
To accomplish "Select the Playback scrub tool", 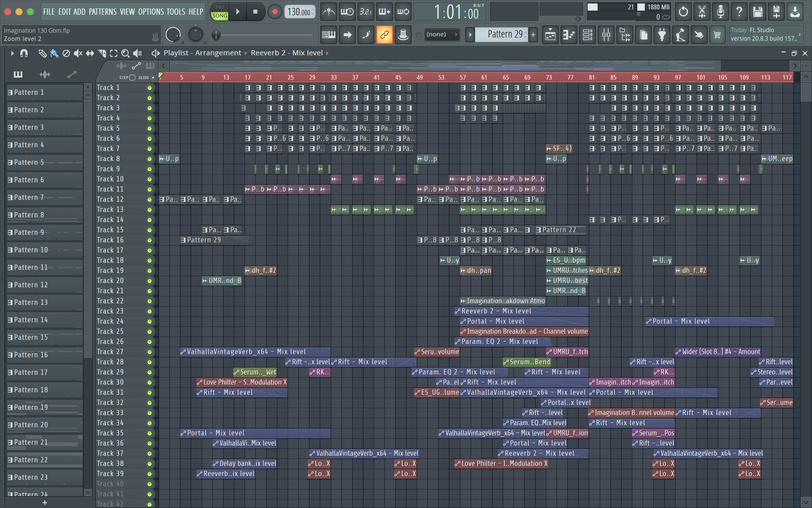I will click(x=137, y=53).
